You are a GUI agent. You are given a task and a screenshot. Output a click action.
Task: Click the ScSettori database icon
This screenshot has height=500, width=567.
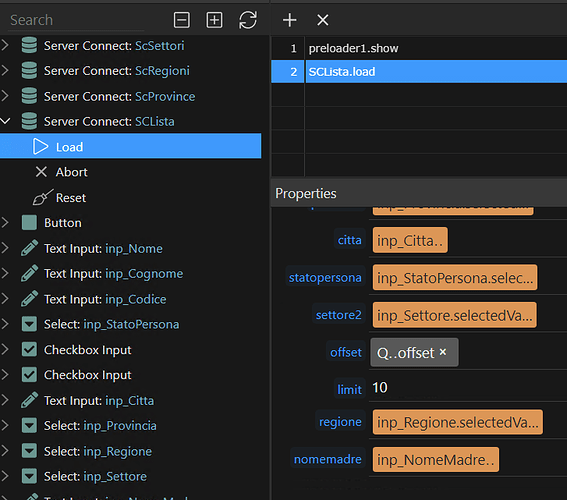29,46
